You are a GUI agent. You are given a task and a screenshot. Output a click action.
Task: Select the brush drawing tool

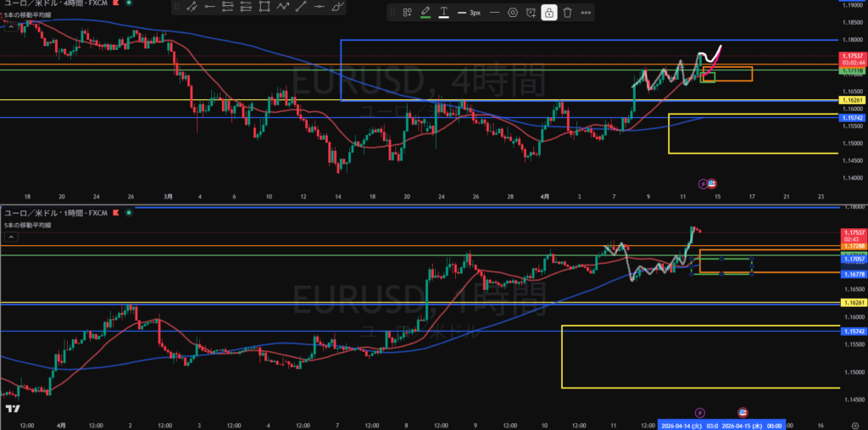click(x=338, y=8)
